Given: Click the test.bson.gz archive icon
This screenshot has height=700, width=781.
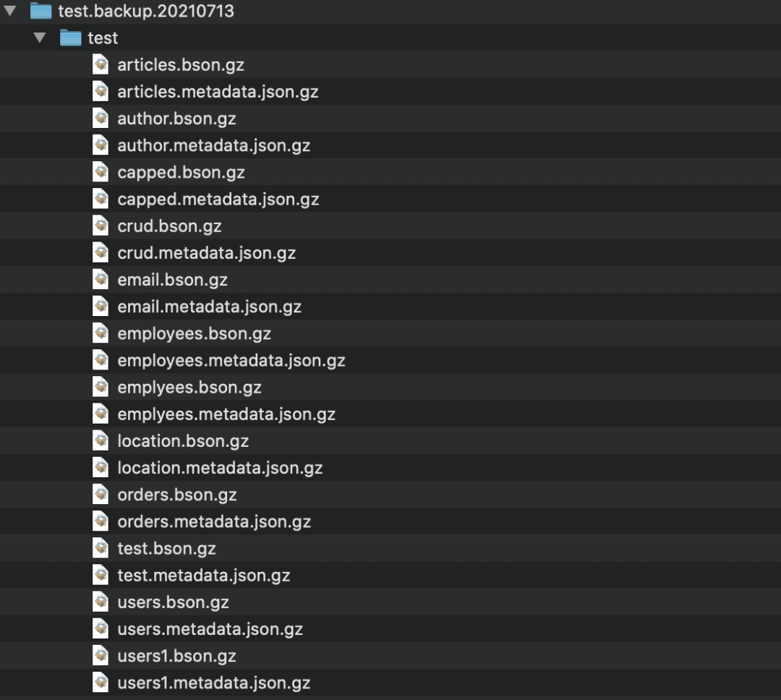Looking at the screenshot, I should [x=101, y=549].
